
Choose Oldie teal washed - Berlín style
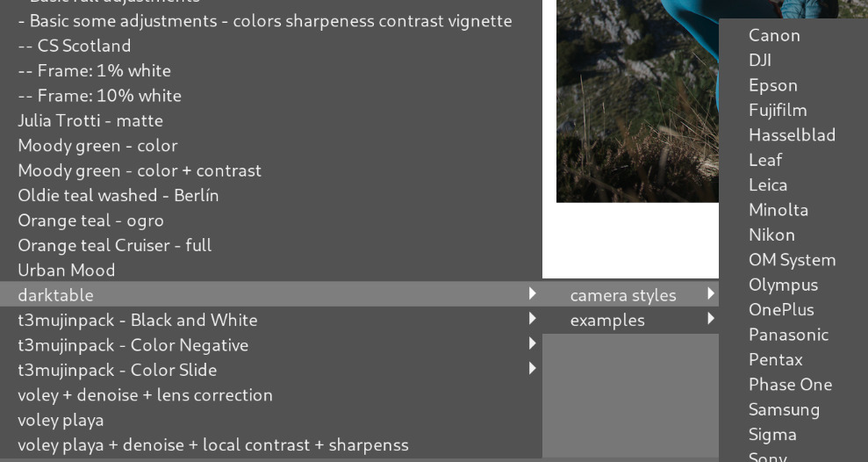(118, 195)
